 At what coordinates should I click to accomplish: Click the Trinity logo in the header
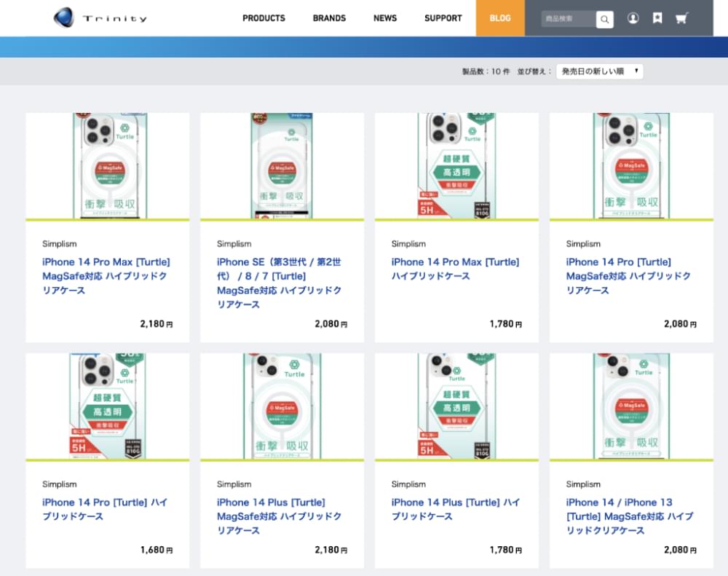point(100,18)
